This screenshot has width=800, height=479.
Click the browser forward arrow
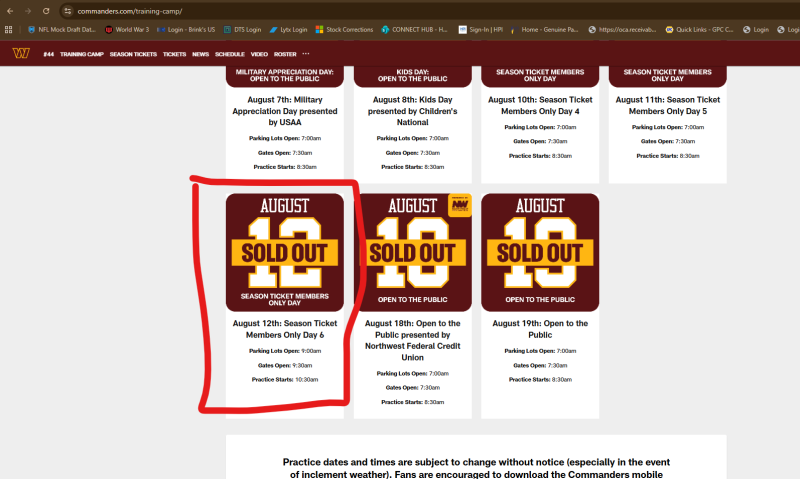(28, 11)
